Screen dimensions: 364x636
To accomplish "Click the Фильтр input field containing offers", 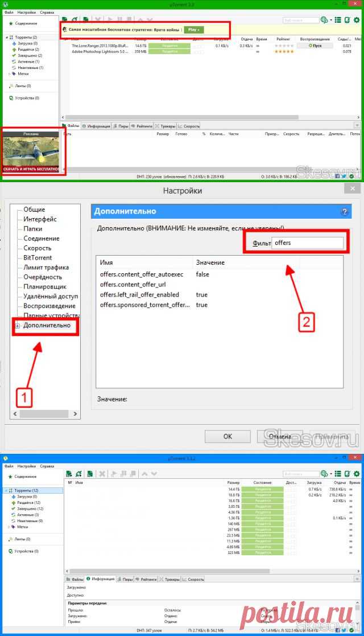I will pyautogui.click(x=307, y=243).
